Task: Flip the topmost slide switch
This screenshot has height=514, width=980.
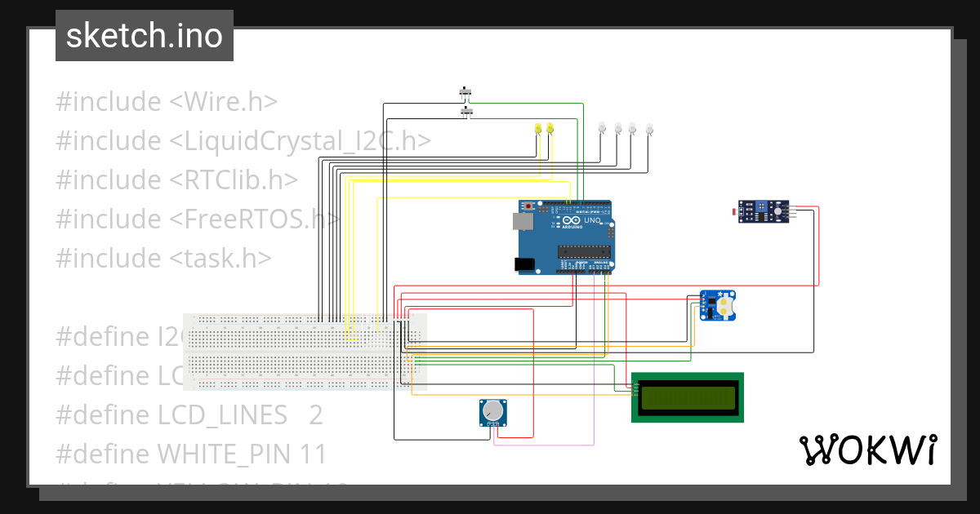Action: point(465,91)
